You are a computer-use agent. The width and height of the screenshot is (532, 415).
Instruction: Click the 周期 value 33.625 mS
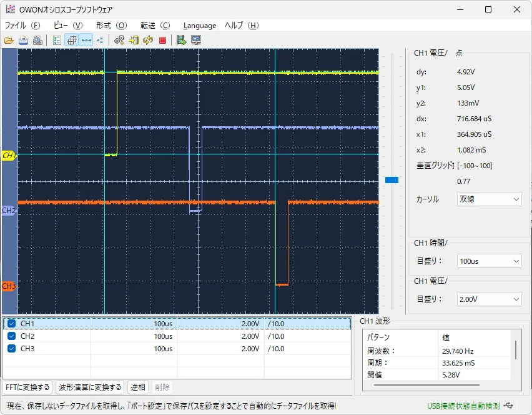pos(458,362)
